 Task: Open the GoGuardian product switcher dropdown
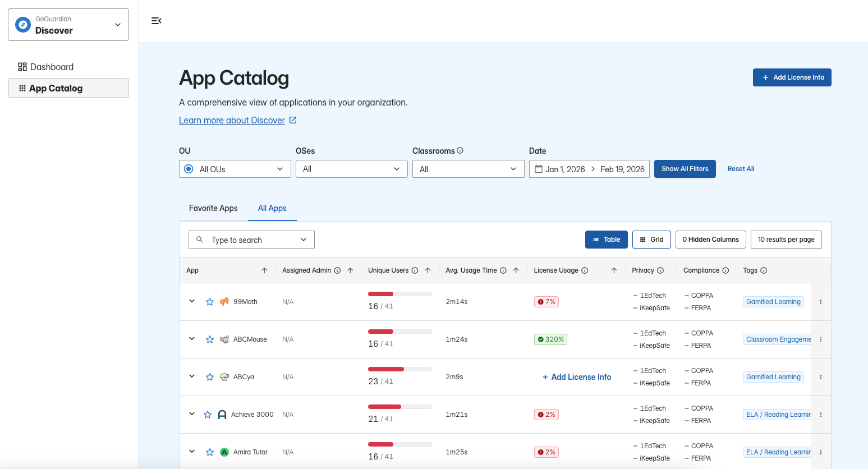(68, 25)
